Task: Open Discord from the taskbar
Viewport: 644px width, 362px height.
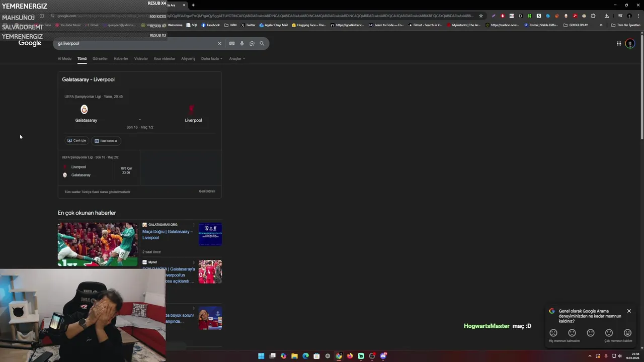Action: [383, 356]
